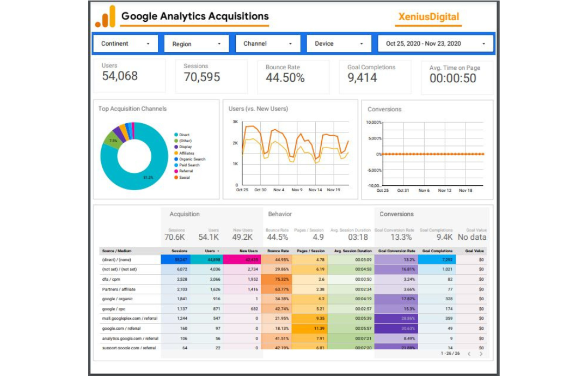Open the Oct 25 - Nov 23, 2020 date range picker
The image size is (588, 376).
436,44
